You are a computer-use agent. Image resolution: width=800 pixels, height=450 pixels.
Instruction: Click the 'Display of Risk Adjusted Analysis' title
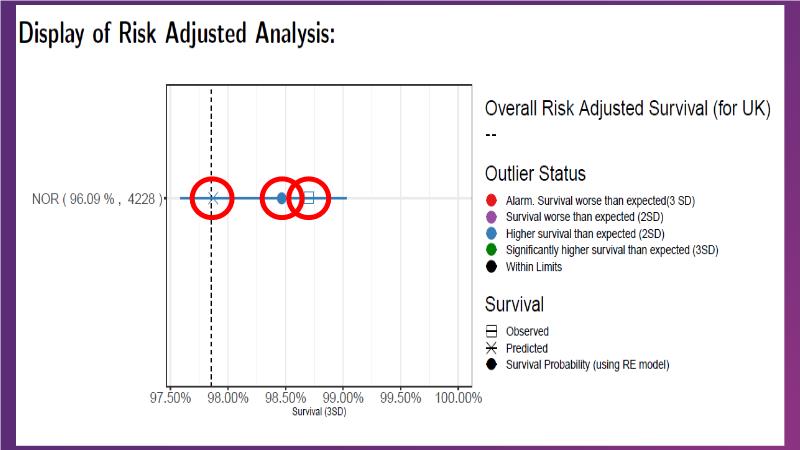pyautogui.click(x=176, y=33)
